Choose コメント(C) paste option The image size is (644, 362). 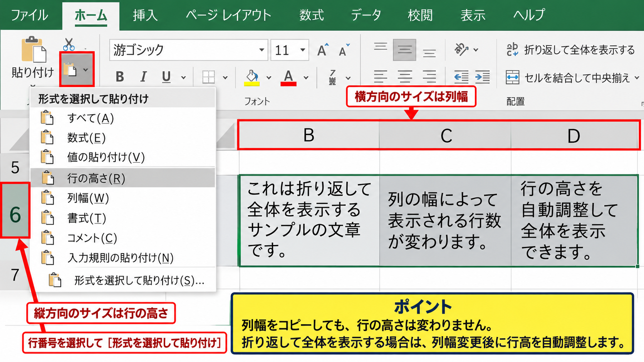(123, 238)
